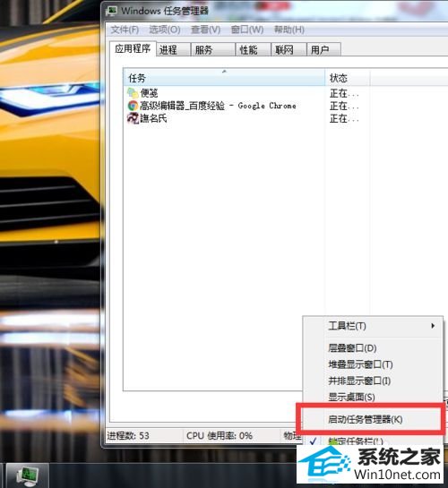Click the 进程数: 53 status bar entry

(x=128, y=436)
